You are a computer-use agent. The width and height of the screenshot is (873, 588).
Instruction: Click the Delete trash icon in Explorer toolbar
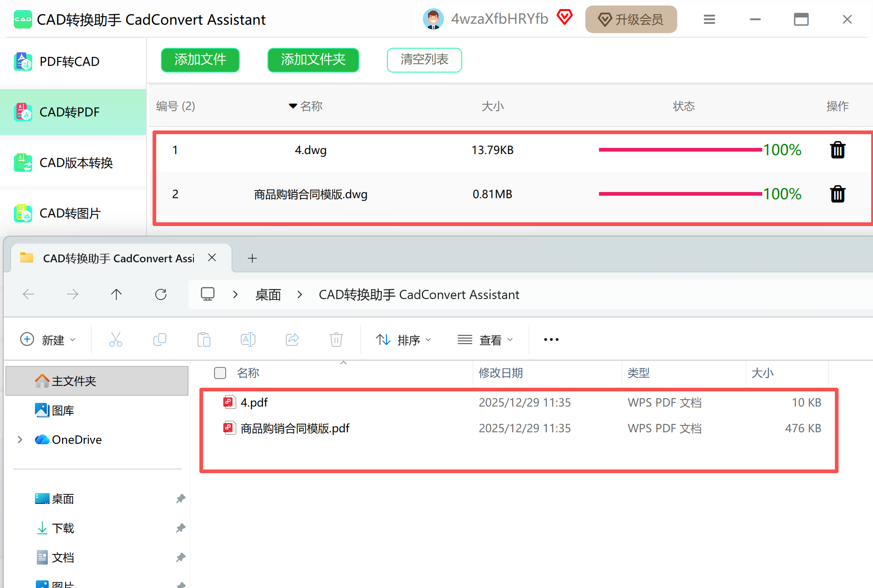coord(336,339)
